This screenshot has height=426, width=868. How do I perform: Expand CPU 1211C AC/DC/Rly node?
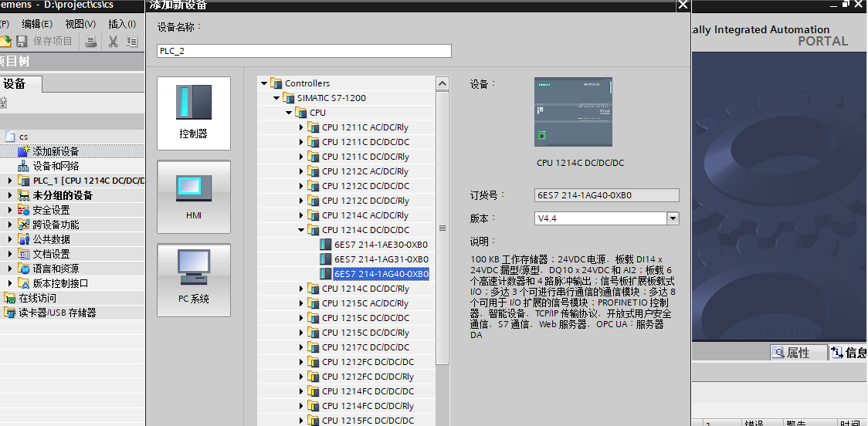point(301,127)
